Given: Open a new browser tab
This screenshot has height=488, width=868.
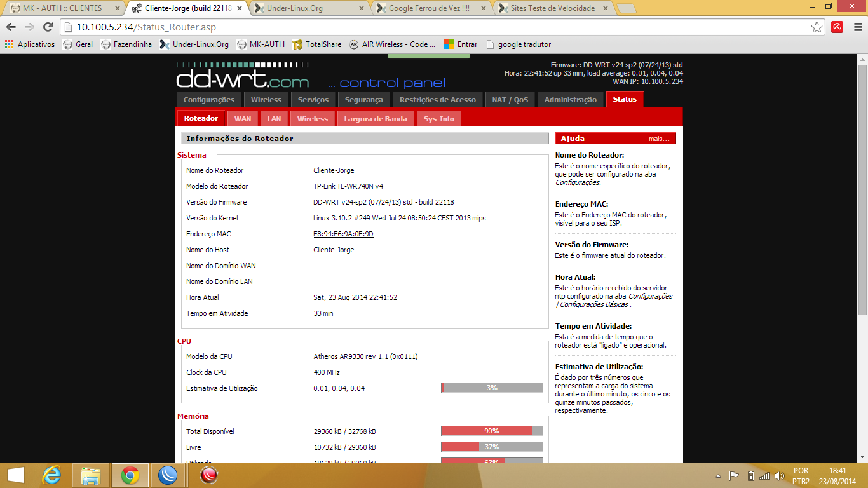Looking at the screenshot, I should [x=627, y=8].
